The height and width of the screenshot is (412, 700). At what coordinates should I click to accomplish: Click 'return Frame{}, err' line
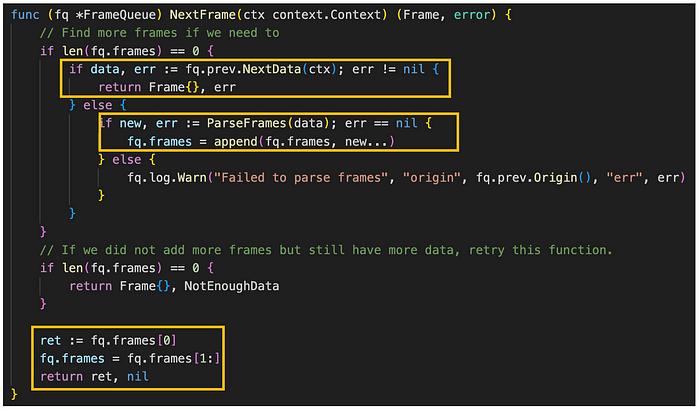[167, 87]
